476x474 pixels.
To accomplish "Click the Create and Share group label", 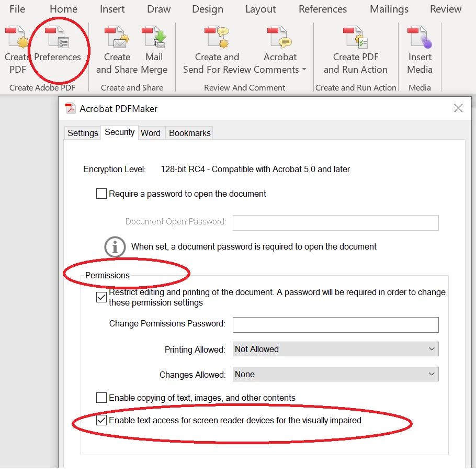I will pos(132,88).
